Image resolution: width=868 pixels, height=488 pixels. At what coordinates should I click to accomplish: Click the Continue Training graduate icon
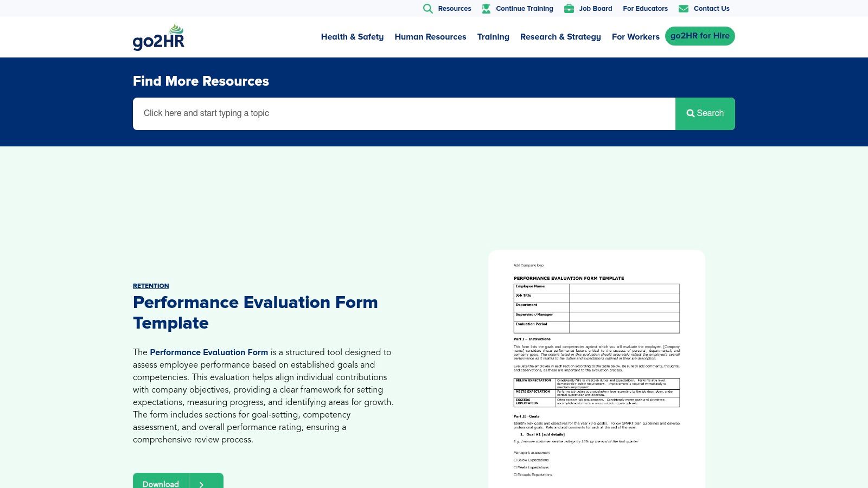pyautogui.click(x=486, y=9)
